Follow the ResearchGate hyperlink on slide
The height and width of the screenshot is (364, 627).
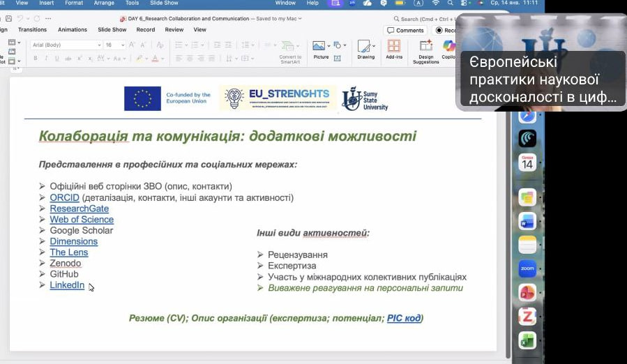click(79, 208)
